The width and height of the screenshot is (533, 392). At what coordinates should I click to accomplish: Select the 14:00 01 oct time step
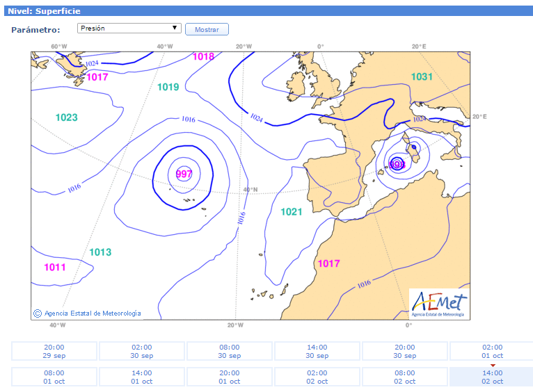[142, 377]
